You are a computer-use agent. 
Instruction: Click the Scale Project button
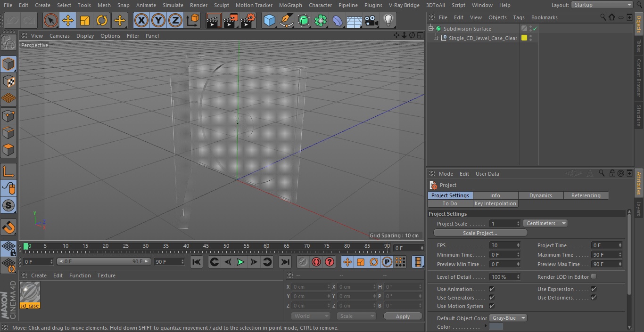click(480, 233)
